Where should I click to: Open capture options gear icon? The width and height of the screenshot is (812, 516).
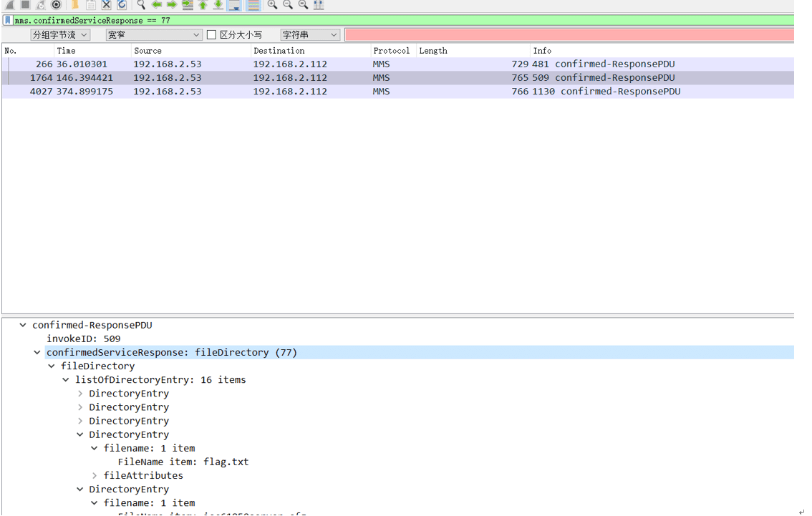pyautogui.click(x=56, y=5)
